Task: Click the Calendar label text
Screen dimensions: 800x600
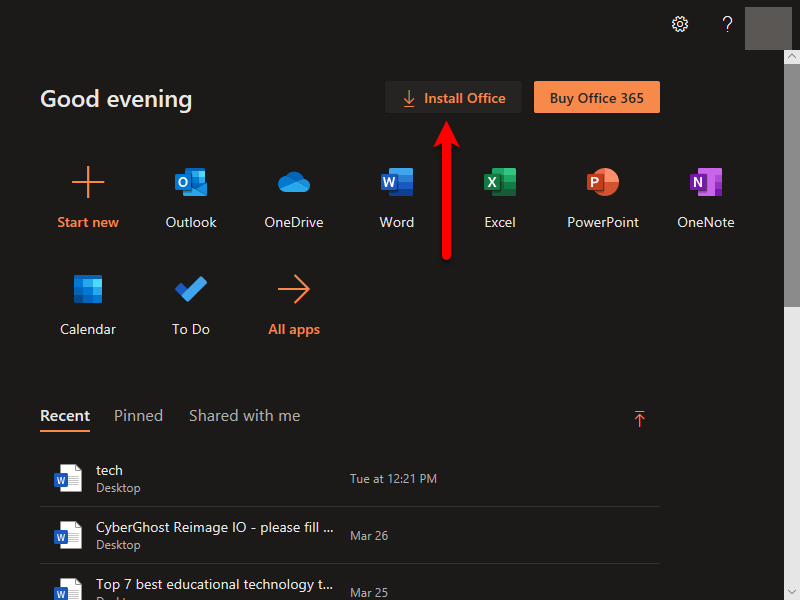Action: click(88, 330)
